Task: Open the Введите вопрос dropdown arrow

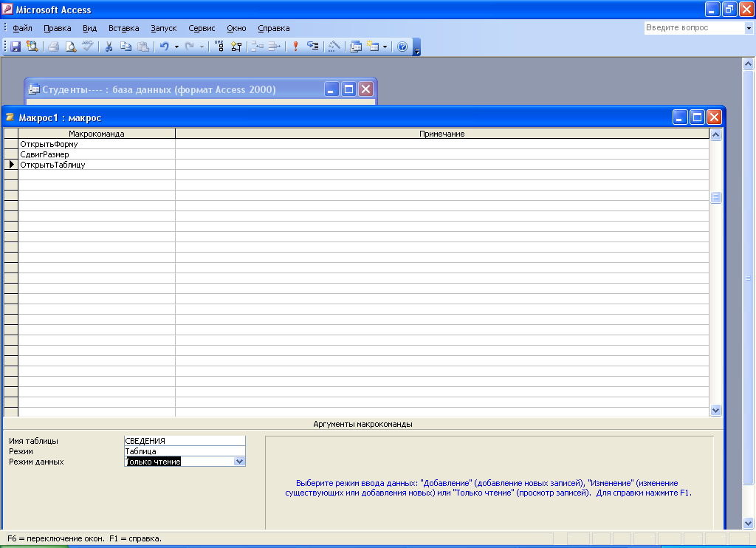Action: point(749,28)
